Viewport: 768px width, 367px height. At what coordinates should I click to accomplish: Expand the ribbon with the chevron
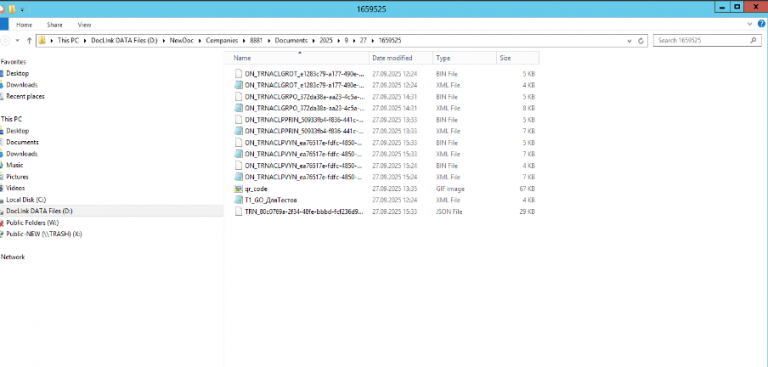(750, 24)
